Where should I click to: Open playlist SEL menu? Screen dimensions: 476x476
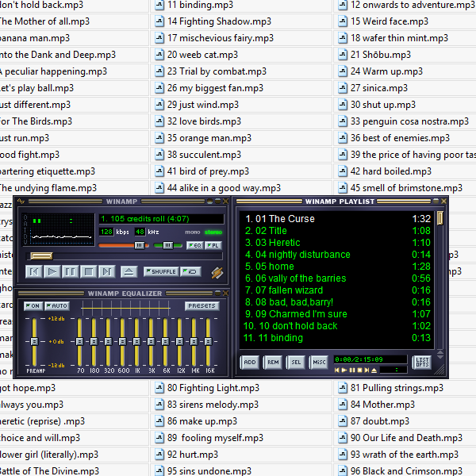[x=296, y=363]
